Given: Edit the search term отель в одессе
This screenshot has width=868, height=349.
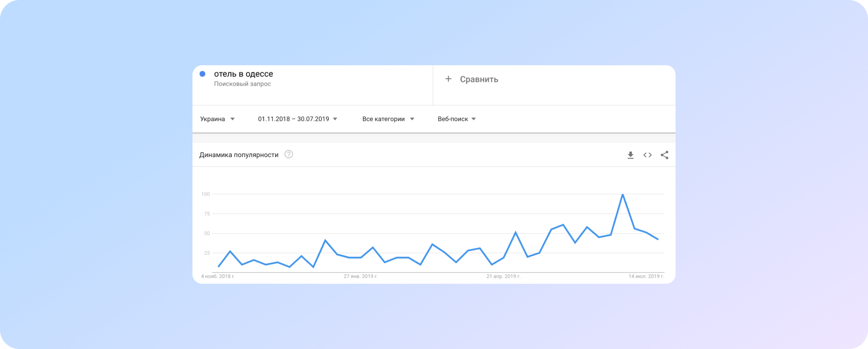Looking at the screenshot, I should tap(243, 74).
